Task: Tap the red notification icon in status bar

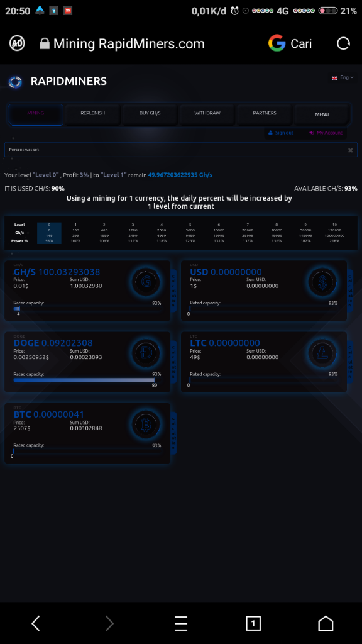Action: click(68, 11)
